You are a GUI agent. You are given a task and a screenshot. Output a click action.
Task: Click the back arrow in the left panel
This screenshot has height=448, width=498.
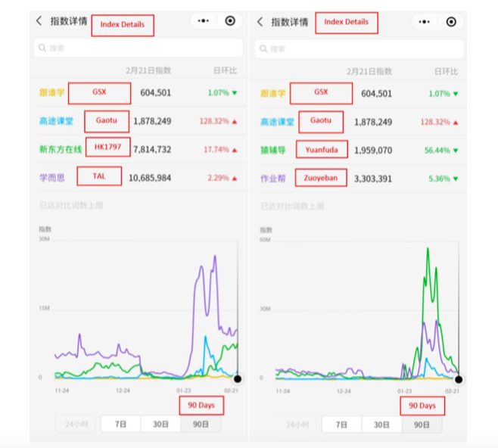[39, 21]
